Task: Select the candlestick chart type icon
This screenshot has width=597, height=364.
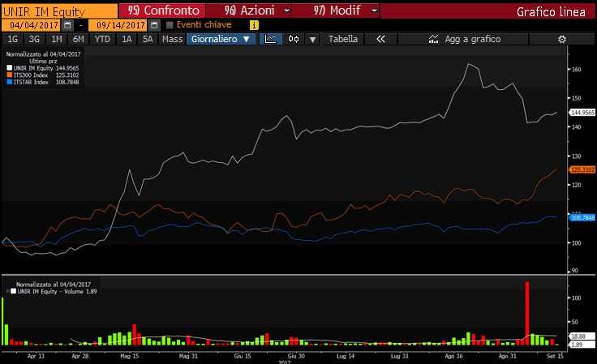Action: coord(294,39)
